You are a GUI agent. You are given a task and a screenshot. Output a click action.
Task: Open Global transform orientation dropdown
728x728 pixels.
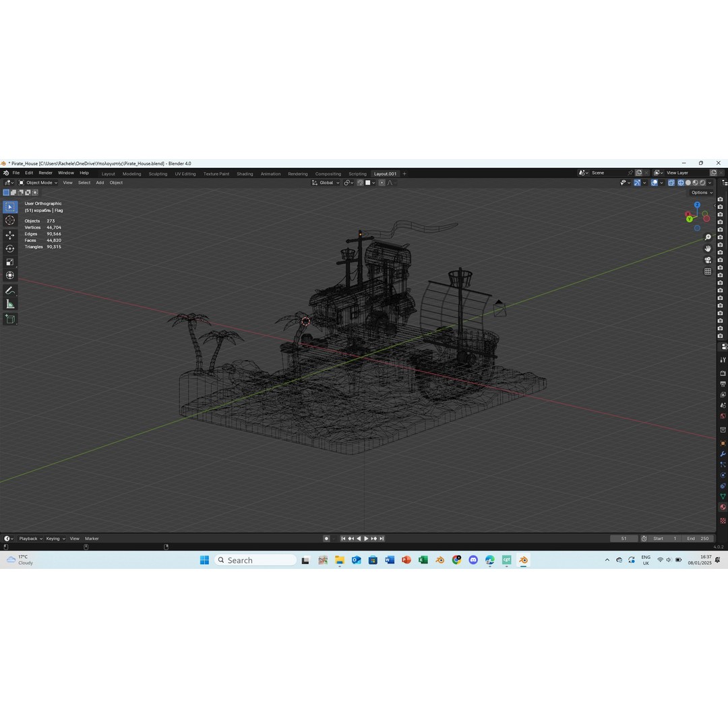tap(326, 183)
